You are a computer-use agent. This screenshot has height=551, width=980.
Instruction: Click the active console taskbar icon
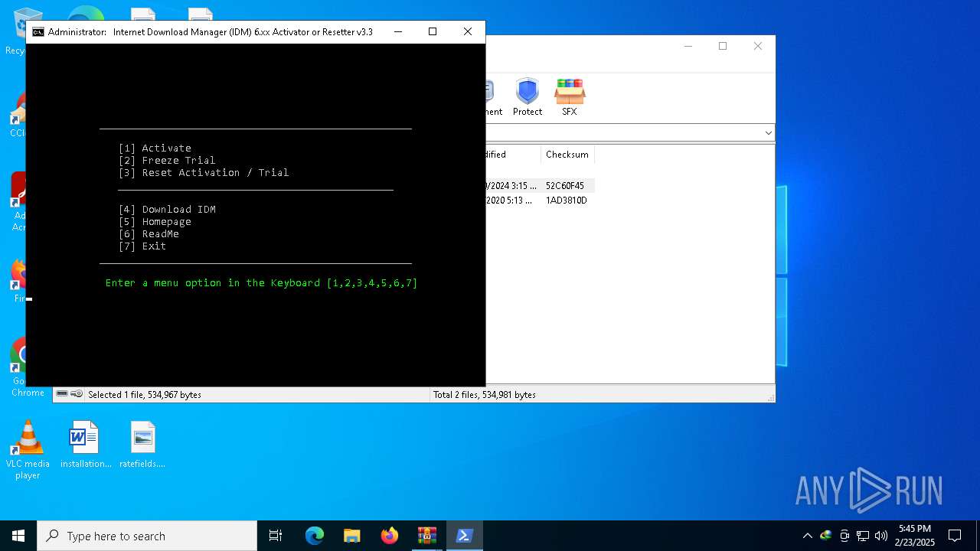[464, 536]
